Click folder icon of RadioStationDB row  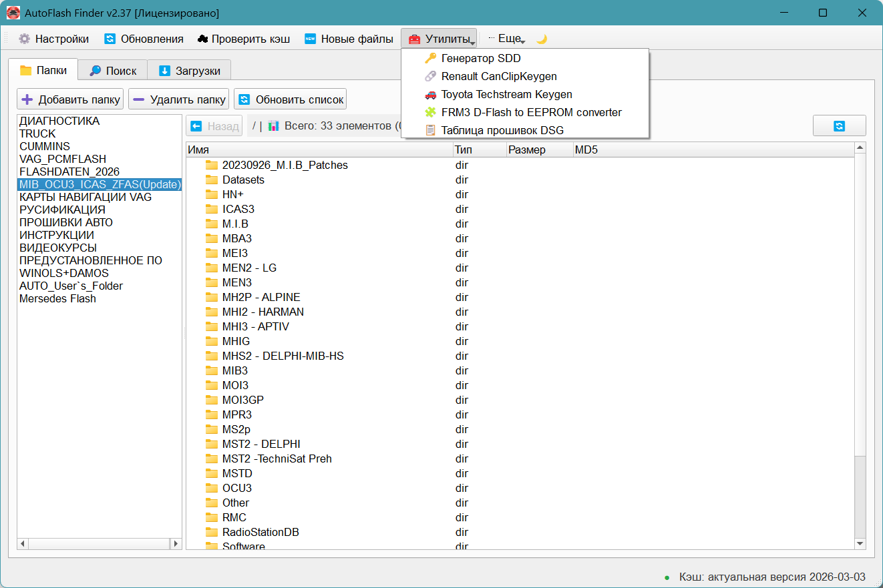[x=212, y=532]
